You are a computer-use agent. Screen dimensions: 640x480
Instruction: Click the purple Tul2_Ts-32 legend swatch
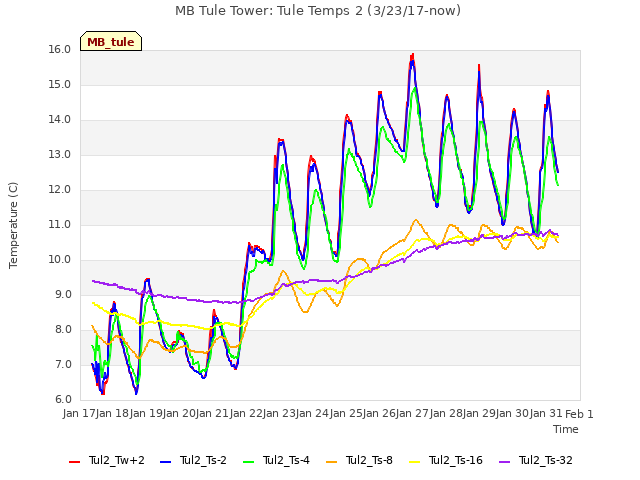point(504,462)
